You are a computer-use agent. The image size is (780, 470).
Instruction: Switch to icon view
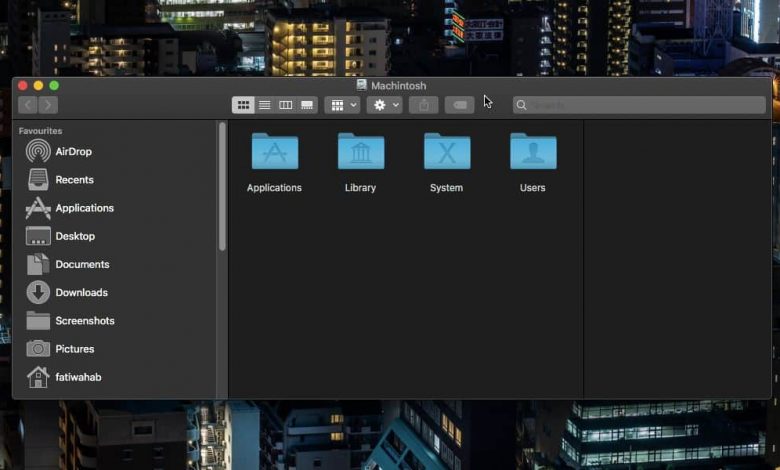pyautogui.click(x=243, y=105)
